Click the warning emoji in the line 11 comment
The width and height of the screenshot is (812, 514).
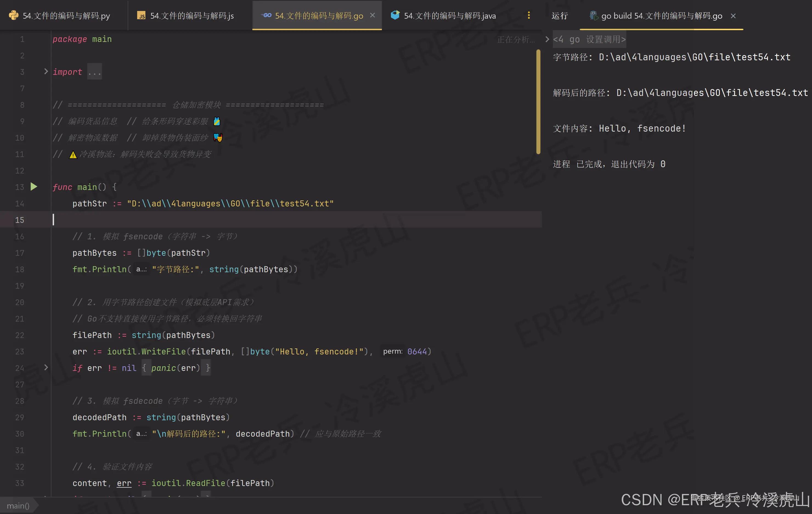click(x=73, y=155)
